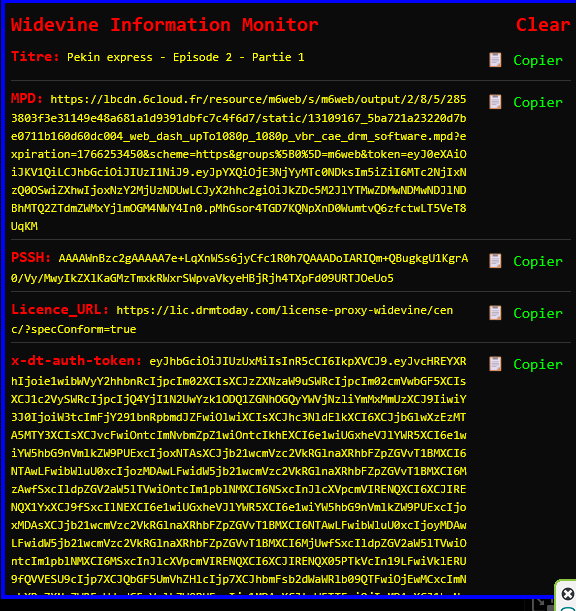Click the Widevine Information Monitor heading
The height and width of the screenshot is (611, 586).
(164, 25)
